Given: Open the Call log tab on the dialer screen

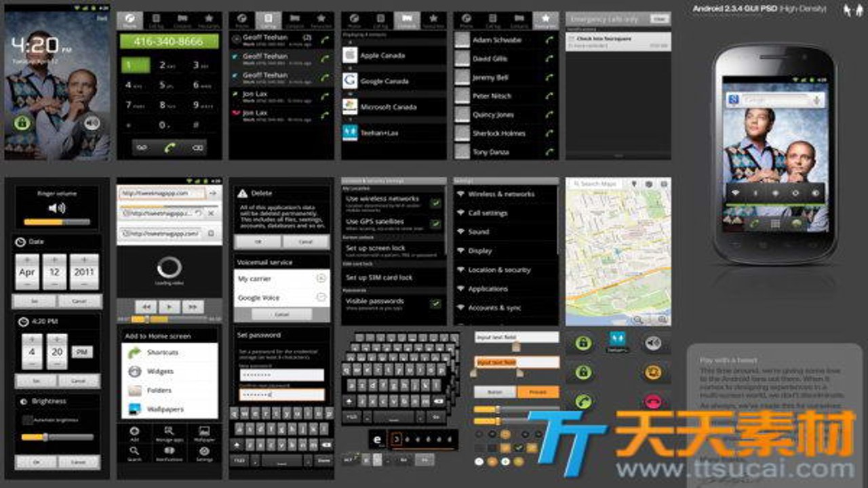Looking at the screenshot, I should (x=157, y=20).
